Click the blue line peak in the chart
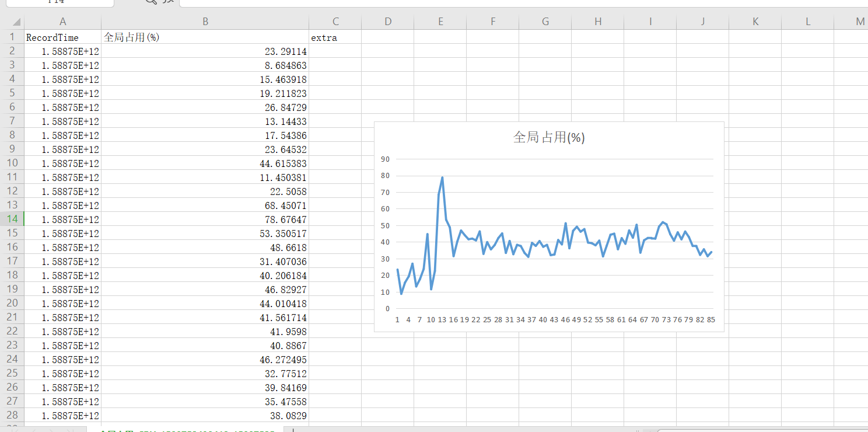This screenshot has width=868, height=432. [442, 177]
